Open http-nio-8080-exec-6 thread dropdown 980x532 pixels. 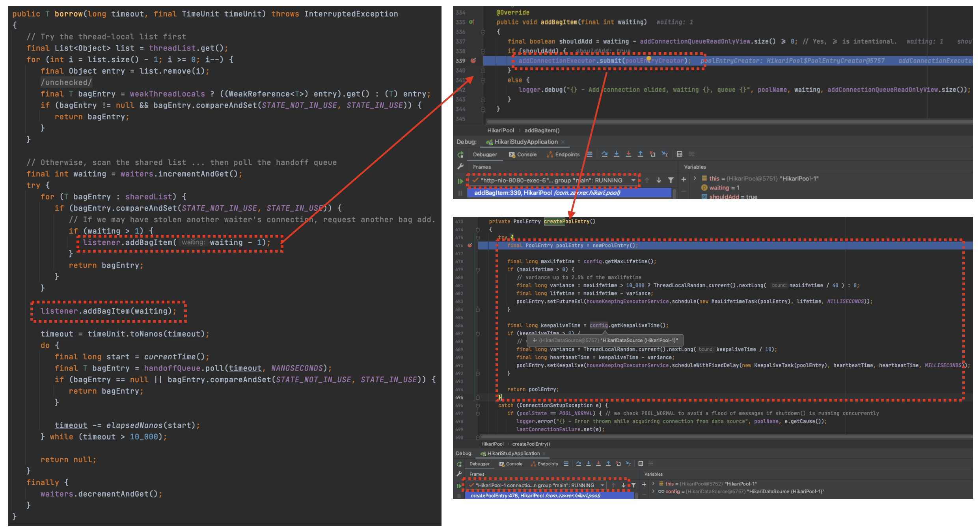pos(633,180)
